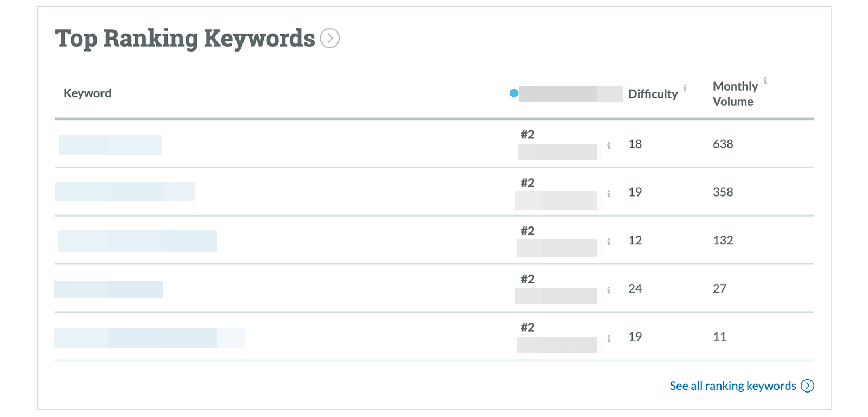The width and height of the screenshot is (868, 417).
Task: Click info icon in row with volume 11
Action: click(609, 339)
